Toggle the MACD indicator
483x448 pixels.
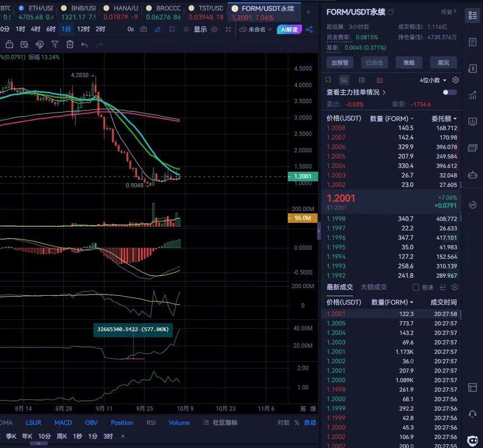click(x=63, y=423)
